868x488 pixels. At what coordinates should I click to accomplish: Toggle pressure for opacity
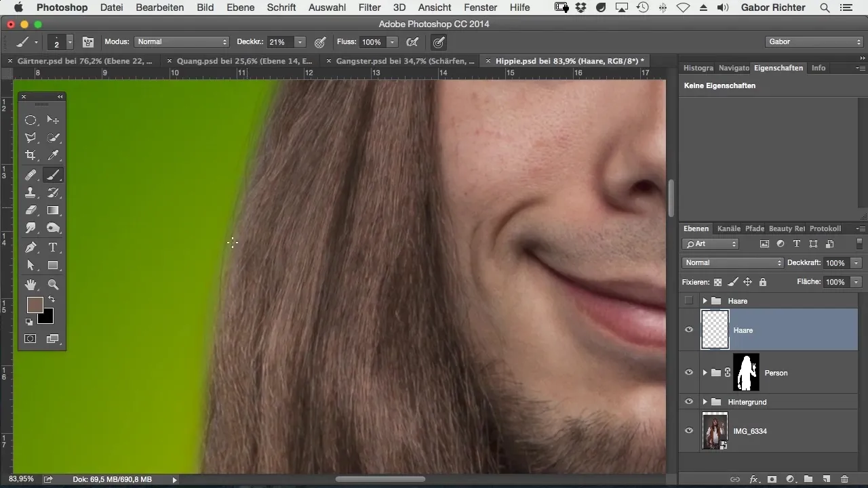[320, 42]
